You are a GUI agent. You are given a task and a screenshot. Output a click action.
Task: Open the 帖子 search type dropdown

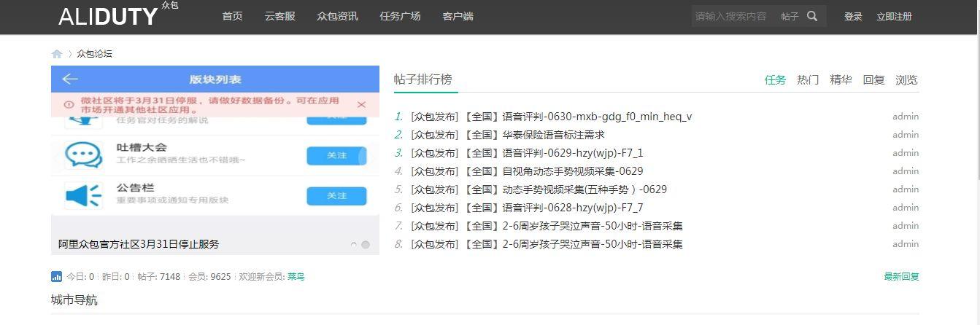[790, 16]
